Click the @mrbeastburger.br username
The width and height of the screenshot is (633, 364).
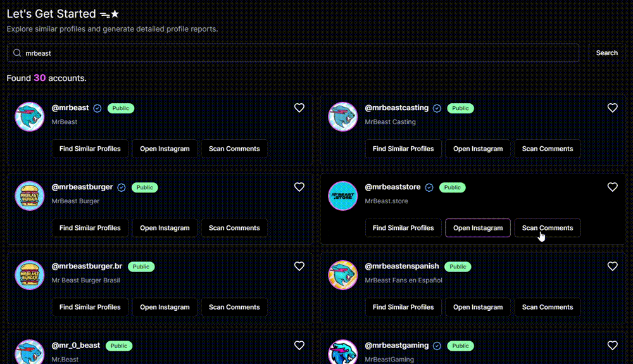pos(87,266)
